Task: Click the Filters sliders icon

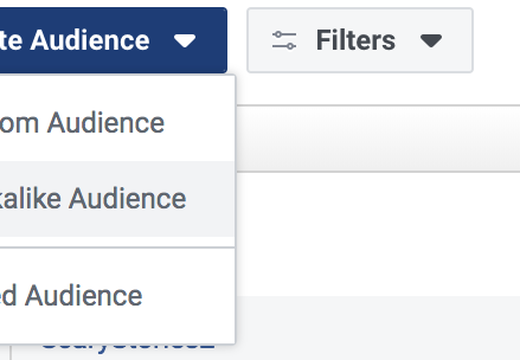Action: (x=284, y=40)
